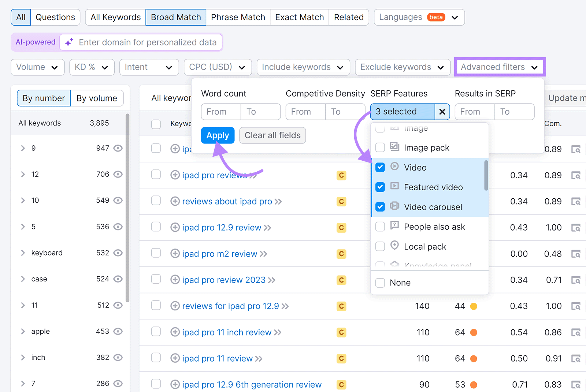Click the double-arrow icon after ipad pro review 2023

[x=272, y=280]
